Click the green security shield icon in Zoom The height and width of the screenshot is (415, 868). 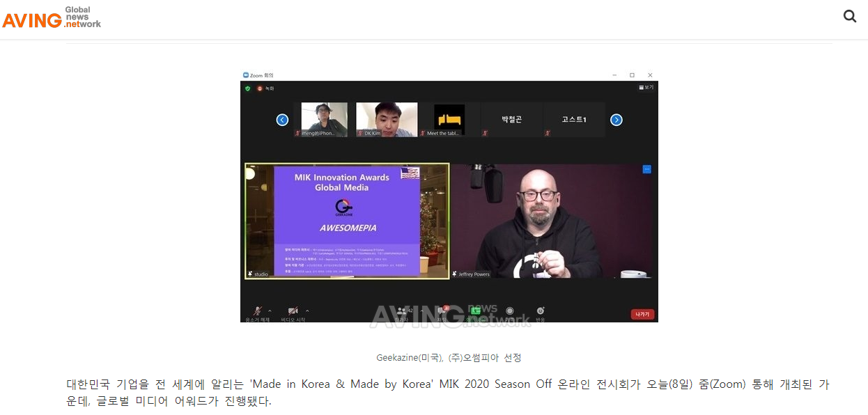coord(247,88)
